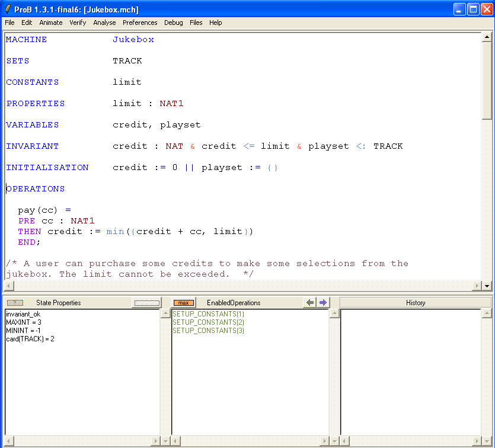Viewport: 495px width, 448px height.
Task: Click the indicator left of State Properties
Action: (15, 303)
